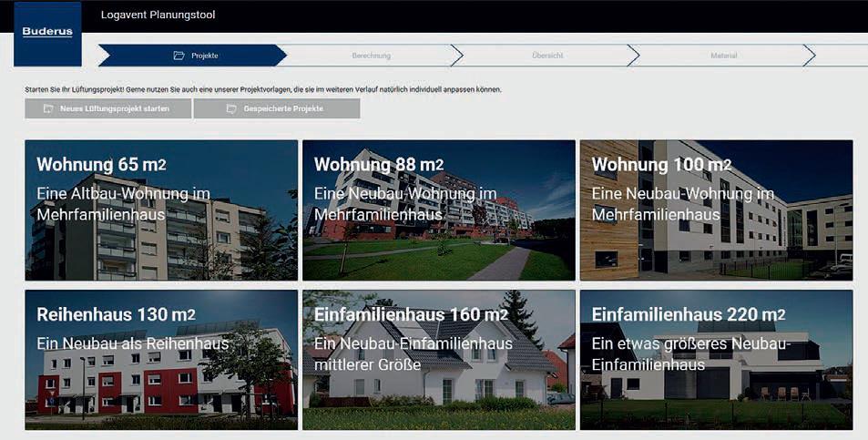This screenshot has width=868, height=440.
Task: Click the Buderus logo
Action: [47, 34]
